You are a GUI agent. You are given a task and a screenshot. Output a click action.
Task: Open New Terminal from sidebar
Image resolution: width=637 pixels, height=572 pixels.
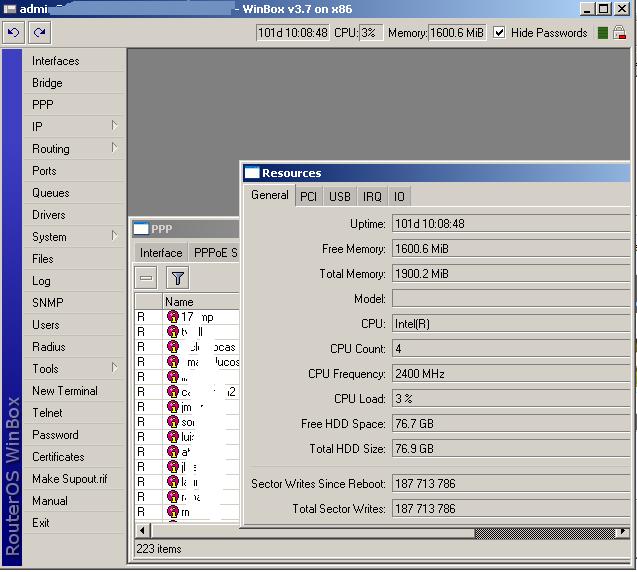click(x=65, y=391)
